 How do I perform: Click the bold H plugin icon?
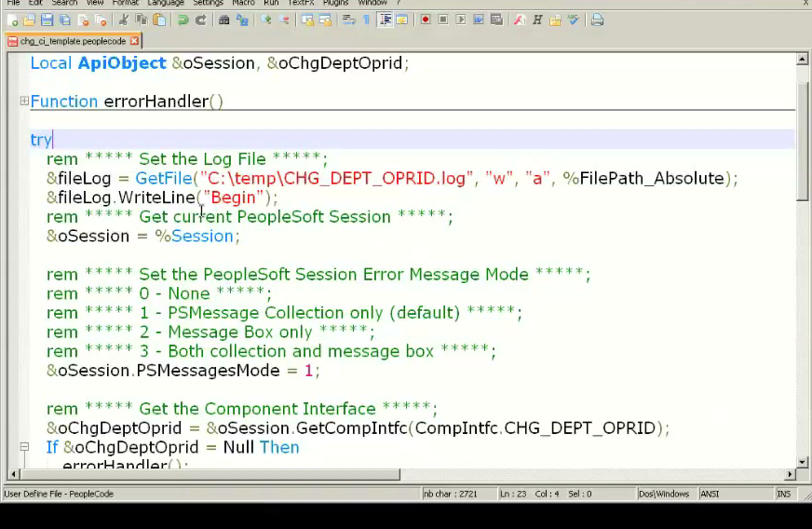[x=537, y=20]
